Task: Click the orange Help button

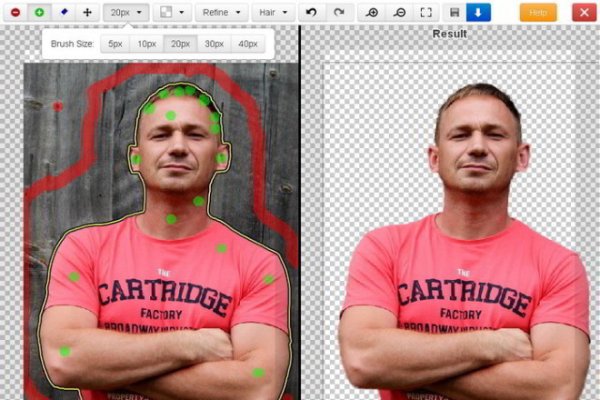Action: click(x=538, y=13)
